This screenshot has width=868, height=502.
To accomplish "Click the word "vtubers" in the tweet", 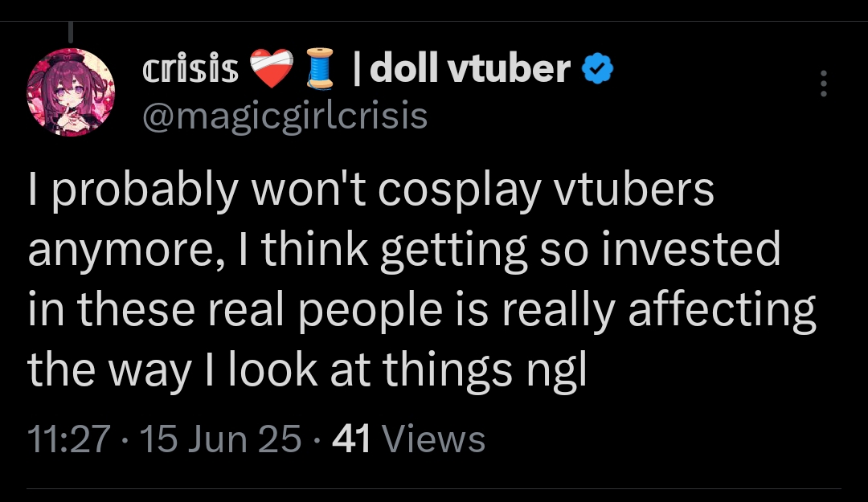I will tap(648, 190).
